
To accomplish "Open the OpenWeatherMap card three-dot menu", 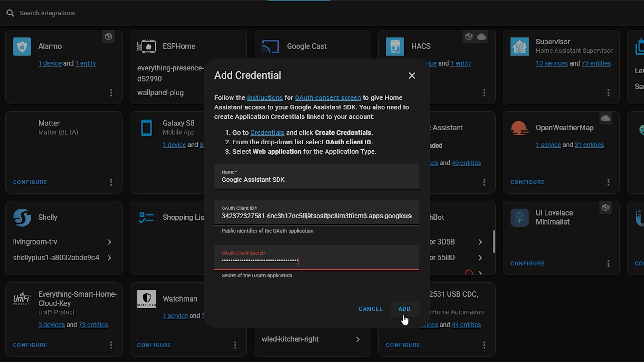I will pyautogui.click(x=608, y=182).
